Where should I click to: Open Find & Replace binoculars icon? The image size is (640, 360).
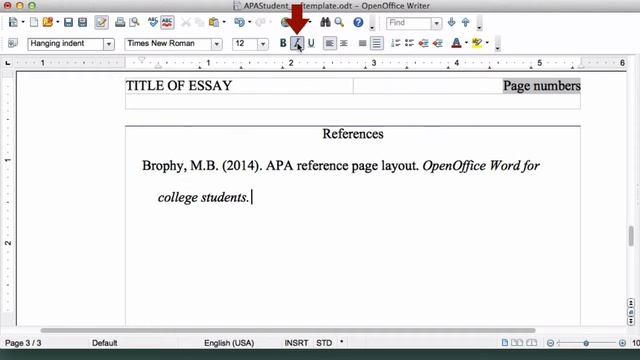pos(325,22)
